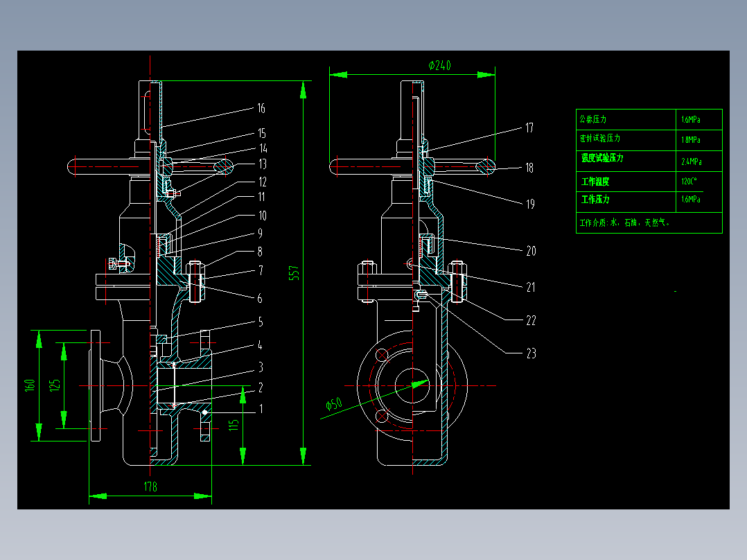Click part callout number 14
The width and height of the screenshot is (747, 560).
coord(263,148)
